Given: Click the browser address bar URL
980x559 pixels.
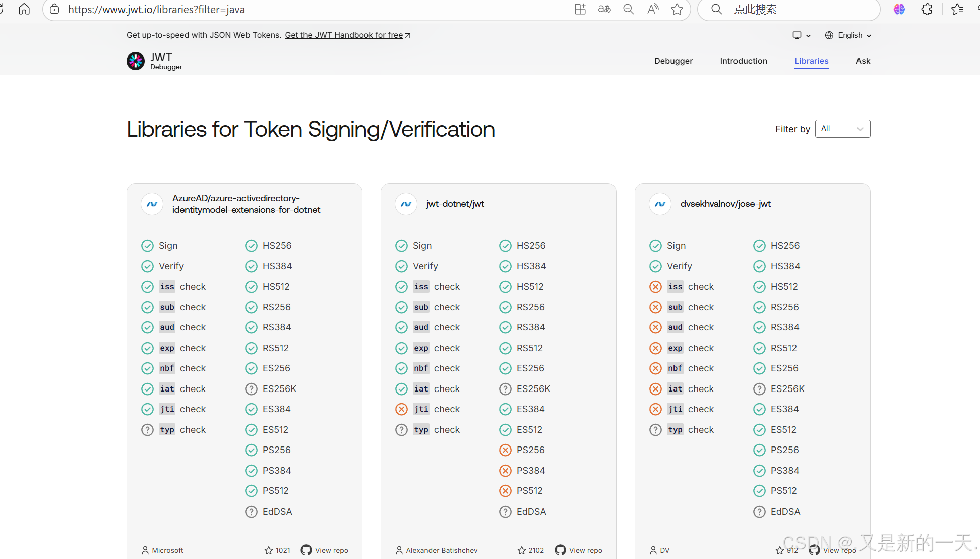Looking at the screenshot, I should [x=156, y=9].
